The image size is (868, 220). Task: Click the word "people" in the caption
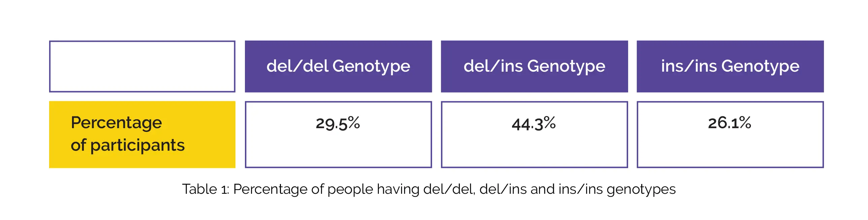(x=351, y=190)
